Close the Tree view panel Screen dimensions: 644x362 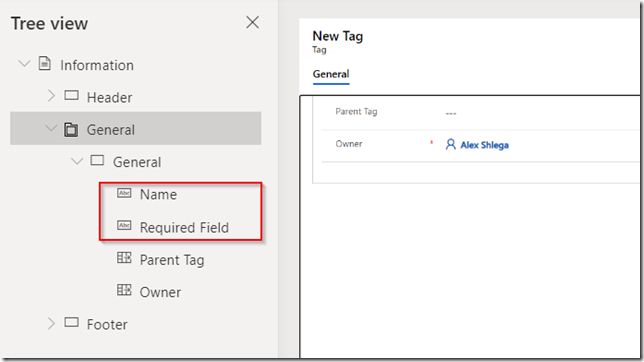pos(253,22)
